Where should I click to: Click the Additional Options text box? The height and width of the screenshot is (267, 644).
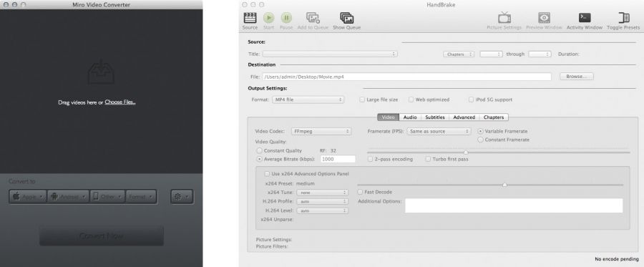tap(514, 205)
